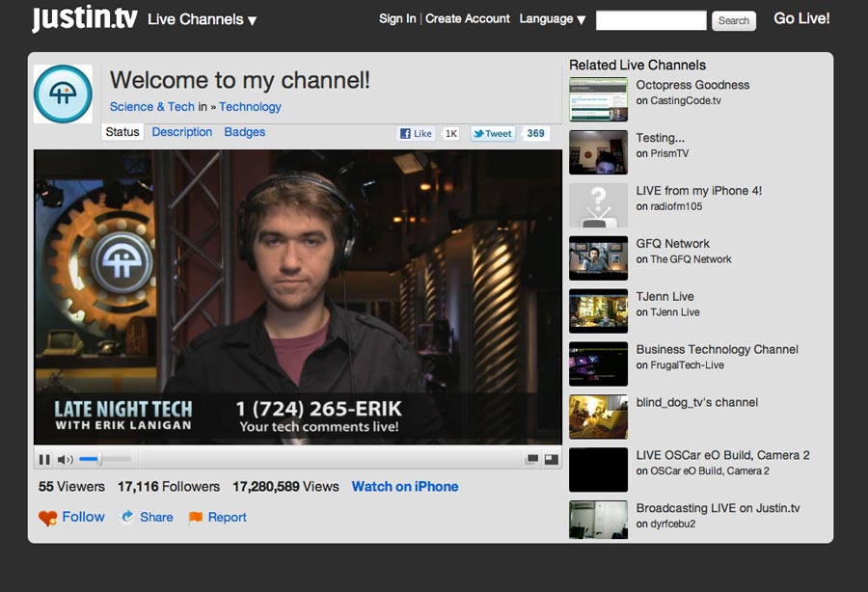The height and width of the screenshot is (592, 868).
Task: Click the Report flag icon
Action: coord(196,518)
